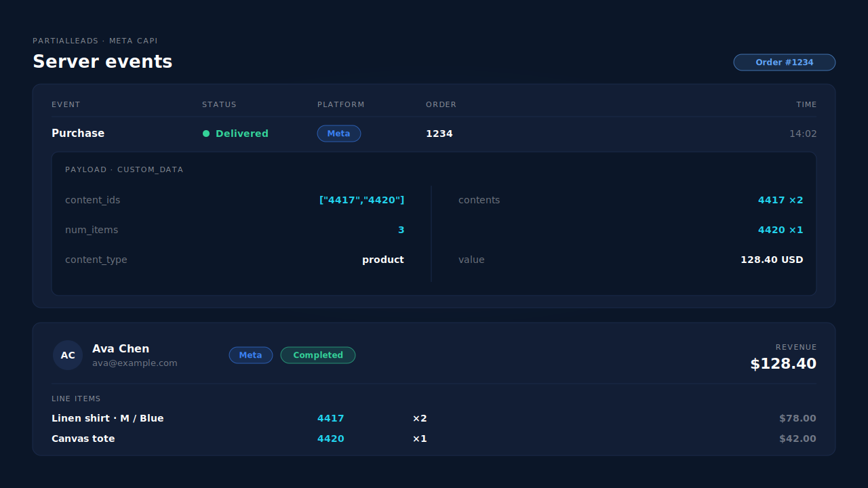Image resolution: width=868 pixels, height=488 pixels.
Task: Click the LINE ITEMS section label
Action: (x=76, y=399)
